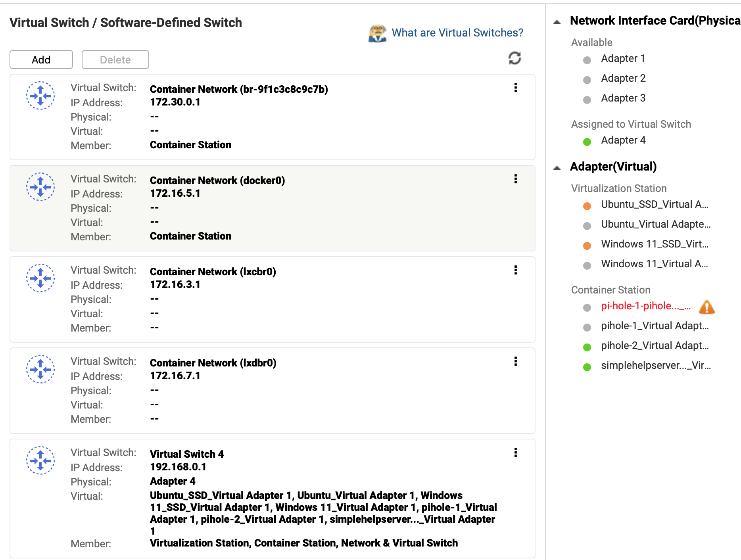Select Adapter 4 assigned to virtual switch
741x560 pixels.
[x=623, y=140]
